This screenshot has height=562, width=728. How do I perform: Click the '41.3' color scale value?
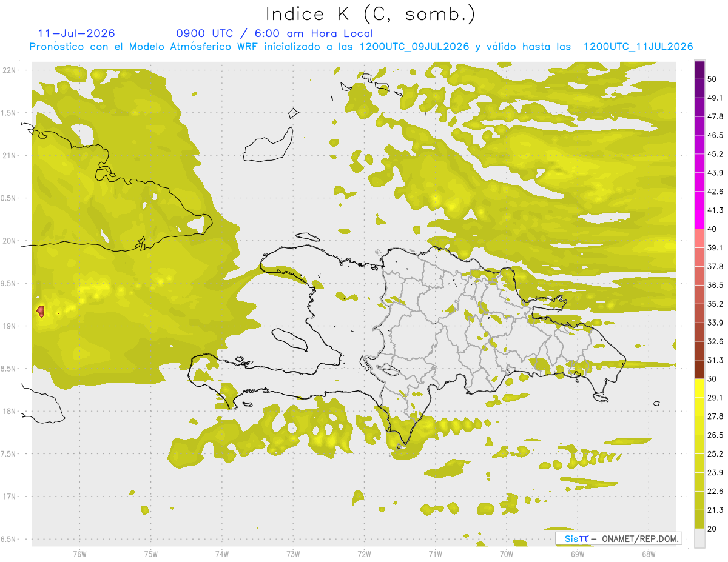(715, 210)
